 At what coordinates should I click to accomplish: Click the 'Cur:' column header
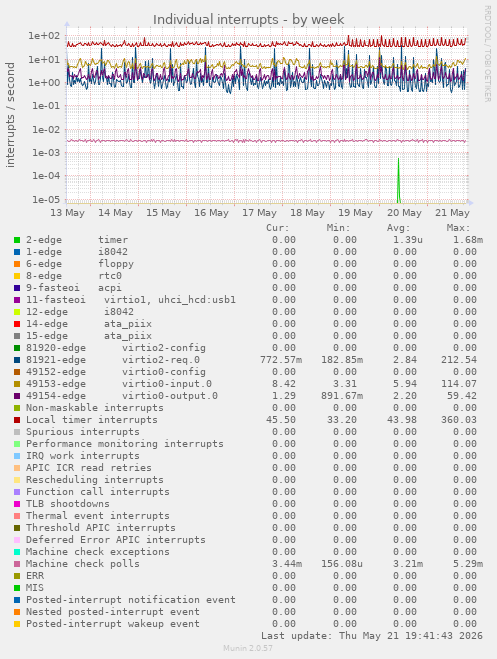coord(278,228)
